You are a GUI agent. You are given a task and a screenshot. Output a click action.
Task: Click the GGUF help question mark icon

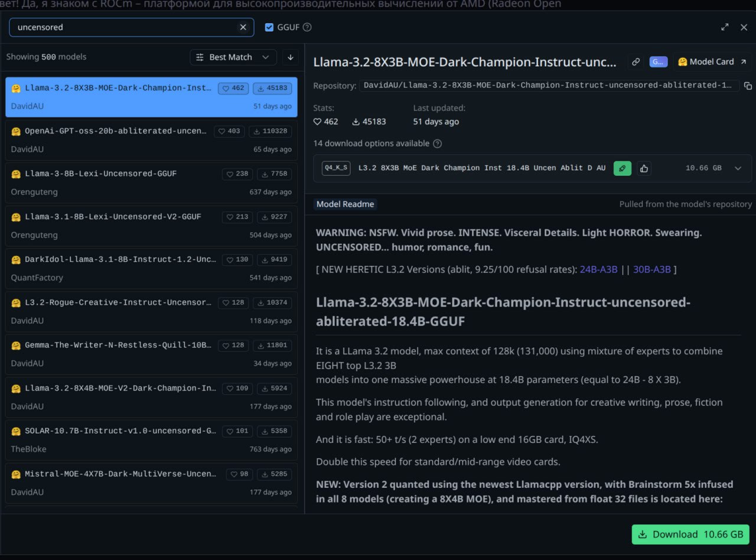pos(307,27)
